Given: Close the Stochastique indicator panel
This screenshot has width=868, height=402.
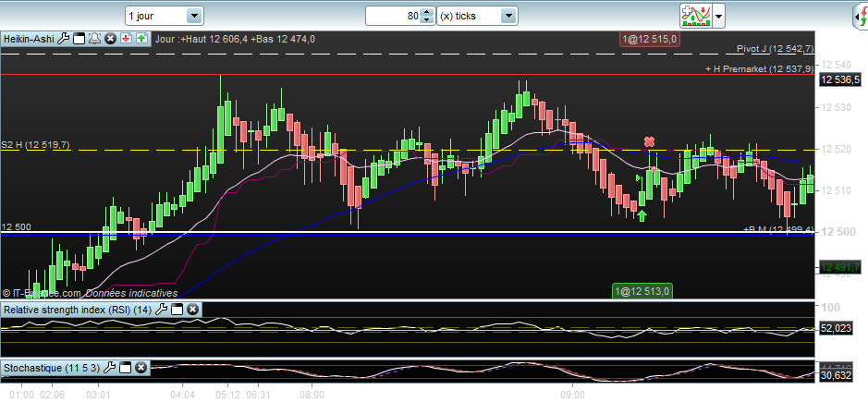Looking at the screenshot, I should [141, 367].
